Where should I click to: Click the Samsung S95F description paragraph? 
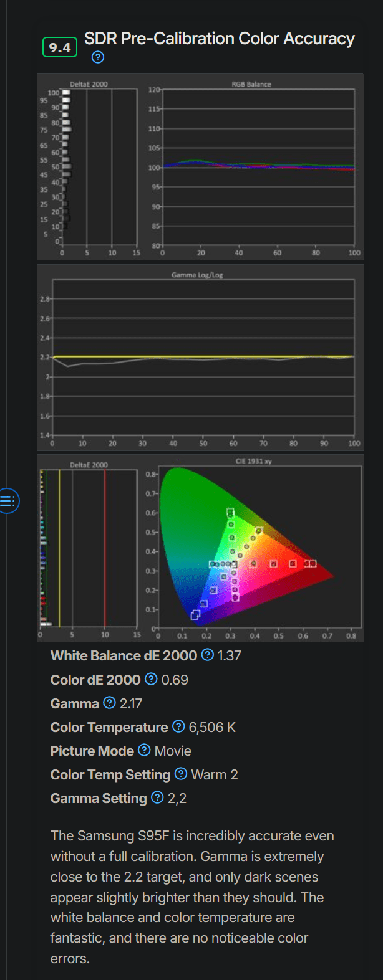(x=192, y=897)
